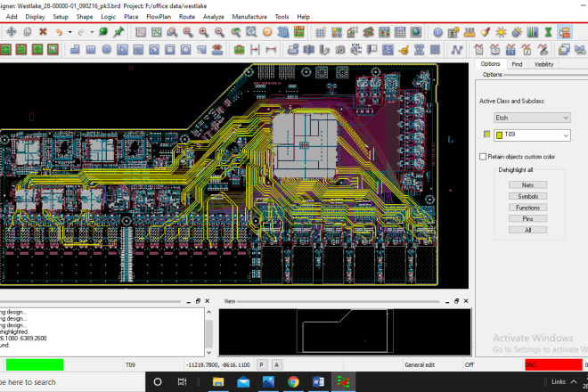
Task: Click the green hourglass icon
Action: tap(548, 32)
